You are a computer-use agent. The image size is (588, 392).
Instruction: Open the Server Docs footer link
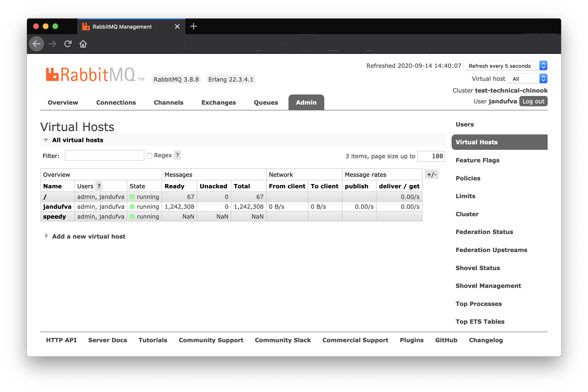tap(108, 340)
